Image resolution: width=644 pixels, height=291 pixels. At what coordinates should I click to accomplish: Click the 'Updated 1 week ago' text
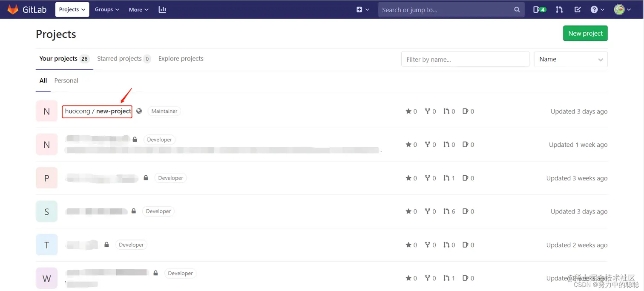578,145
